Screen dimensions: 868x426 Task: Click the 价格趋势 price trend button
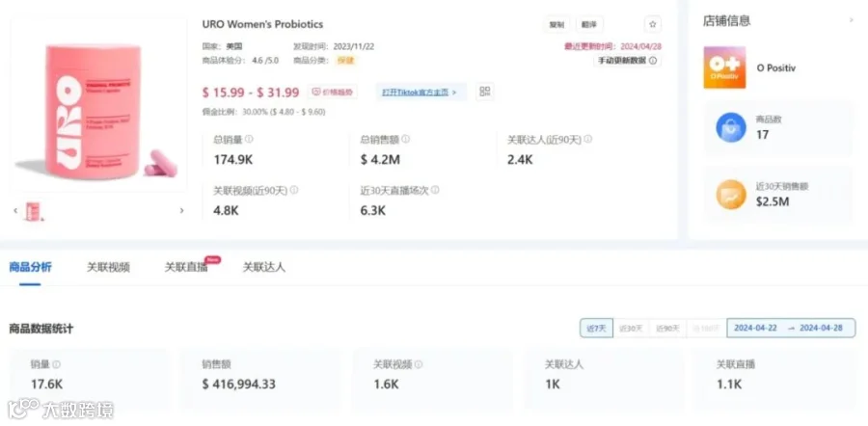333,92
